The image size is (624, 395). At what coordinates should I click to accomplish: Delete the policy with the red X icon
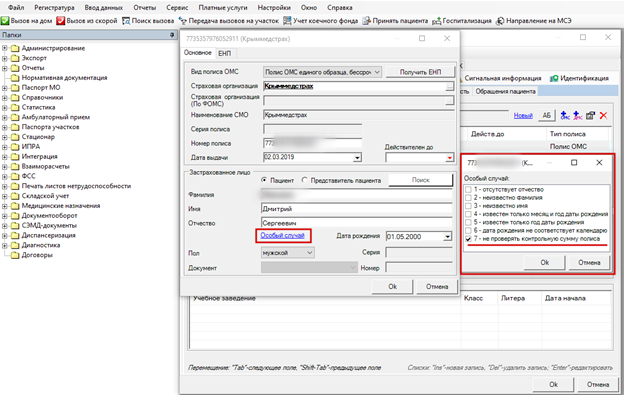tap(603, 115)
